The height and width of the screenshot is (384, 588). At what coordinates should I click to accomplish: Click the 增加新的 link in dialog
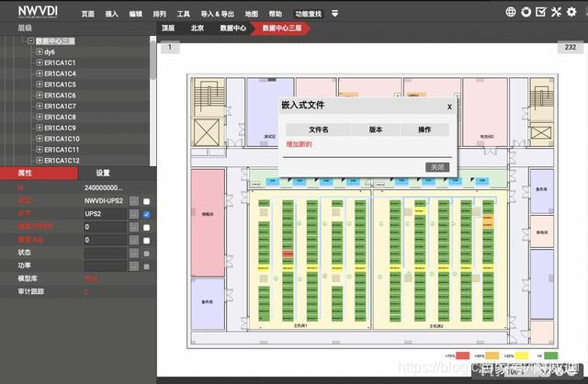point(299,144)
